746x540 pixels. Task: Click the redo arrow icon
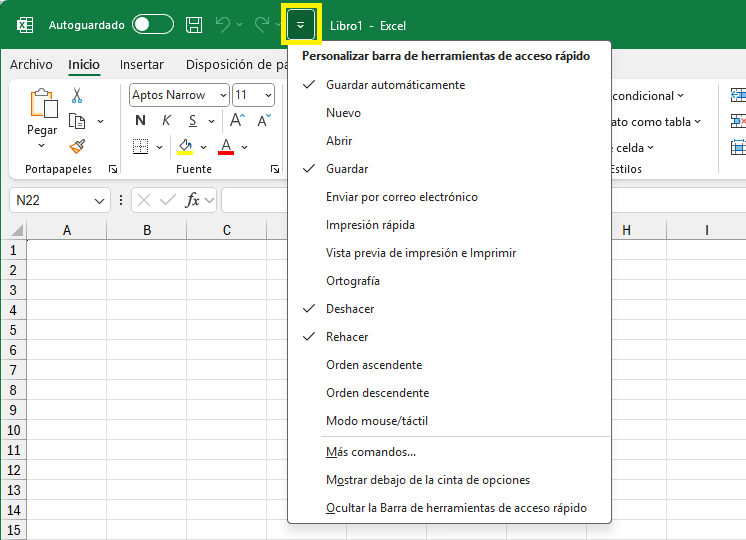coord(262,25)
